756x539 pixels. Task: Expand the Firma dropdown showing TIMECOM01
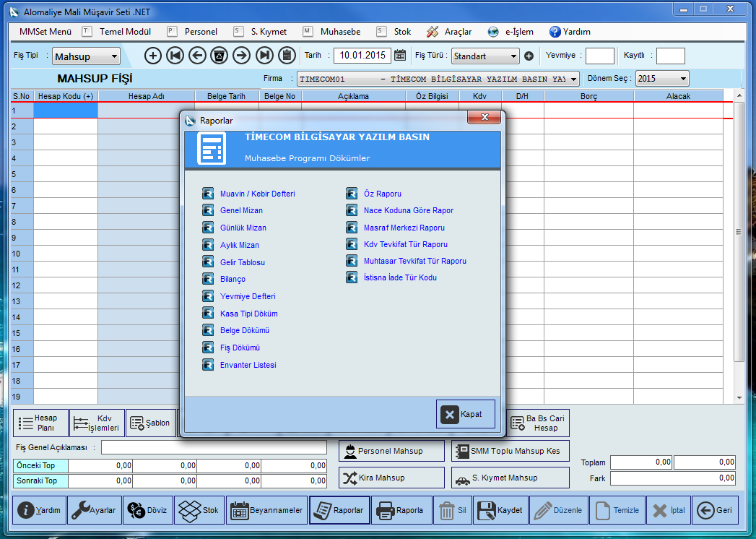coord(438,79)
